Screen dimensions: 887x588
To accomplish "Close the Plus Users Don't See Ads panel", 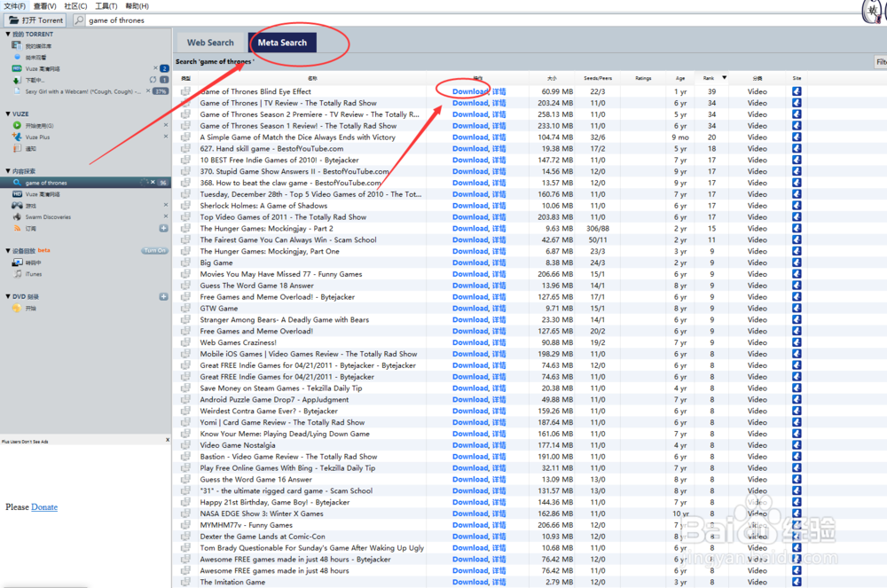I will point(168,439).
